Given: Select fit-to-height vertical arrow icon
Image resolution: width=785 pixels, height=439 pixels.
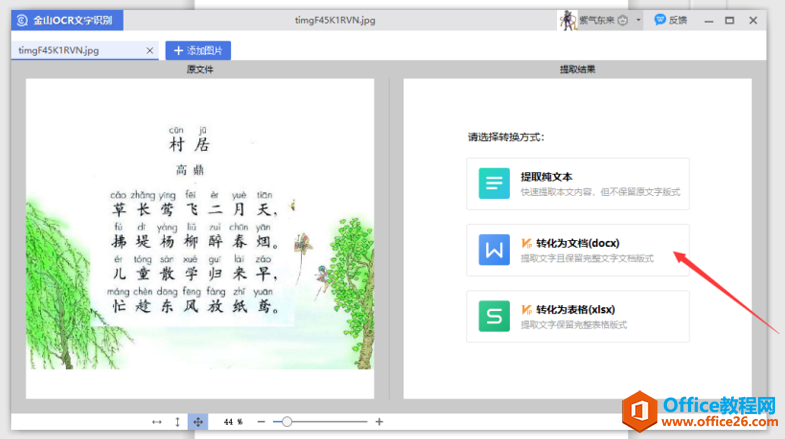Looking at the screenshot, I should point(177,422).
